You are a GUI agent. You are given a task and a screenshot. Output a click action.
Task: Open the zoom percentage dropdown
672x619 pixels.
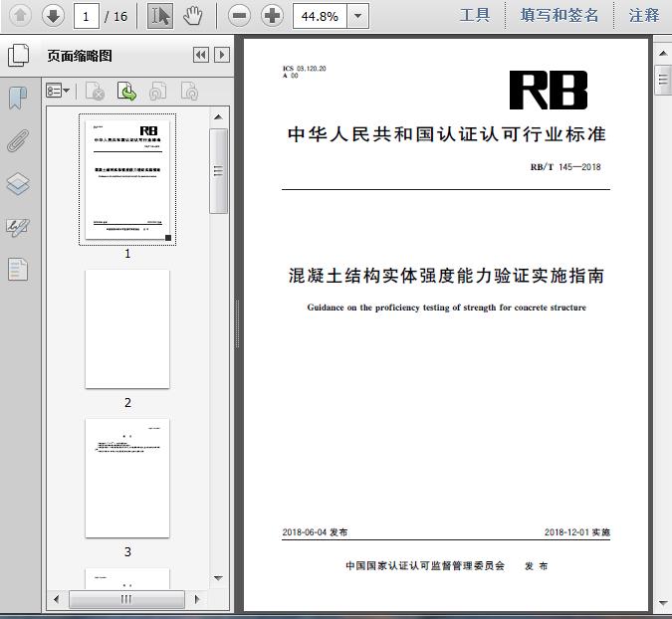(x=358, y=15)
